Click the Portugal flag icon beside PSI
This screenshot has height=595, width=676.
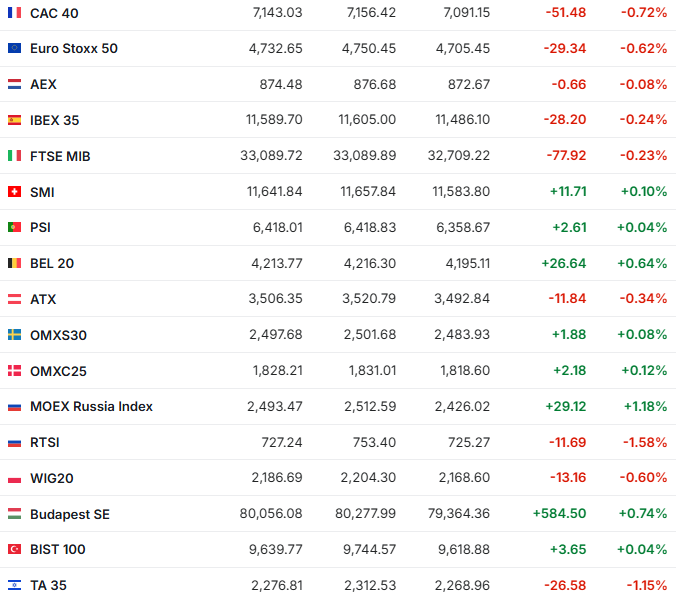point(14,227)
